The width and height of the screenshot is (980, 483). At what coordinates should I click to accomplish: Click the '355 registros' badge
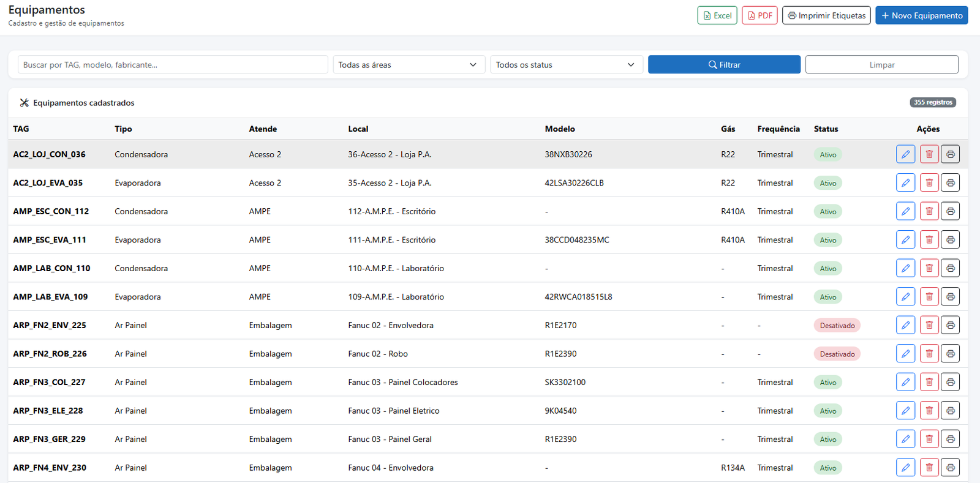(x=933, y=102)
